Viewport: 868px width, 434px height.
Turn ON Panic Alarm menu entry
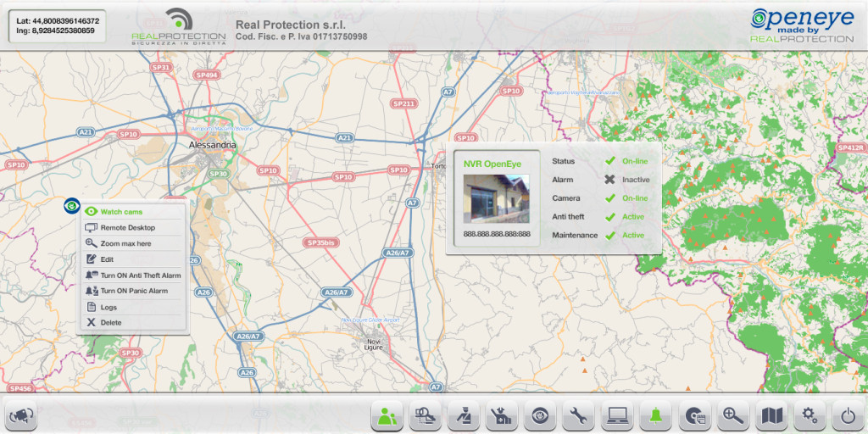[133, 291]
